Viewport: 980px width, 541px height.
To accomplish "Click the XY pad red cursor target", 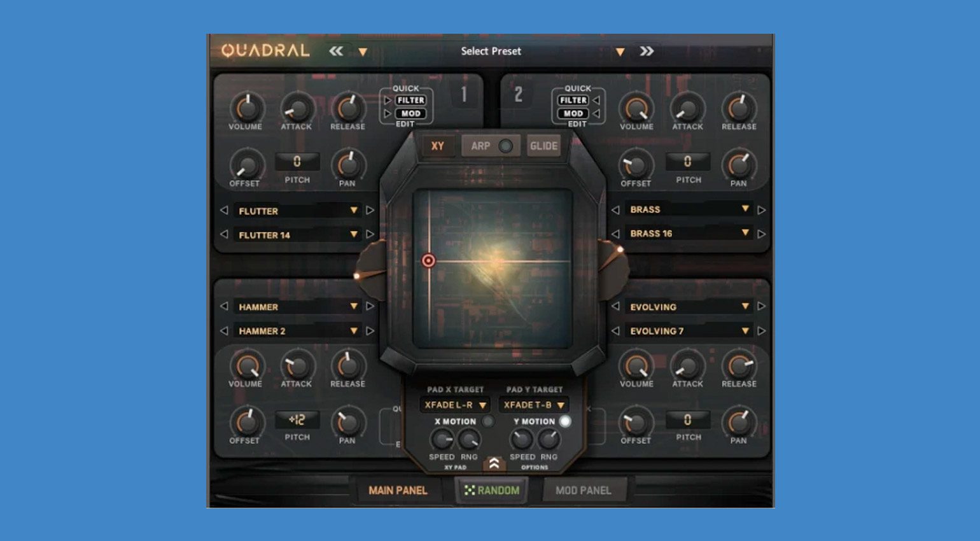I will click(x=429, y=260).
